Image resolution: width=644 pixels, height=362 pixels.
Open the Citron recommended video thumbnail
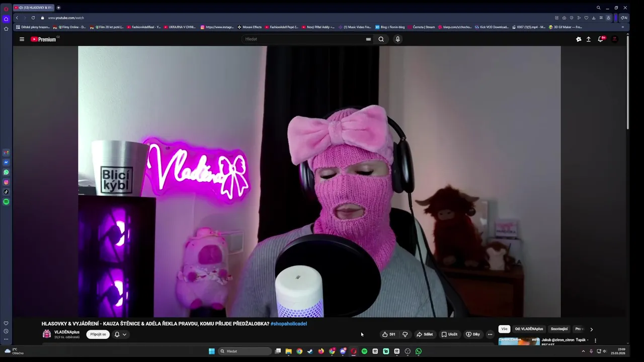(519, 341)
